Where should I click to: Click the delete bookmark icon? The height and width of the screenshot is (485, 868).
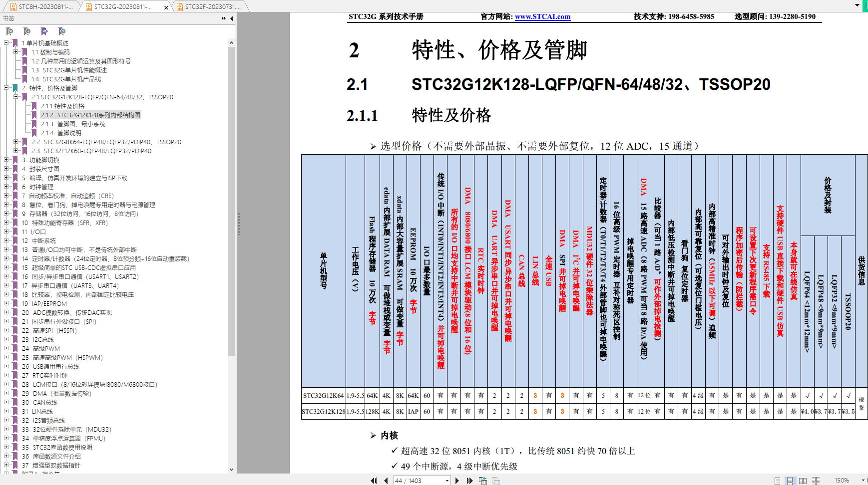tap(9, 31)
